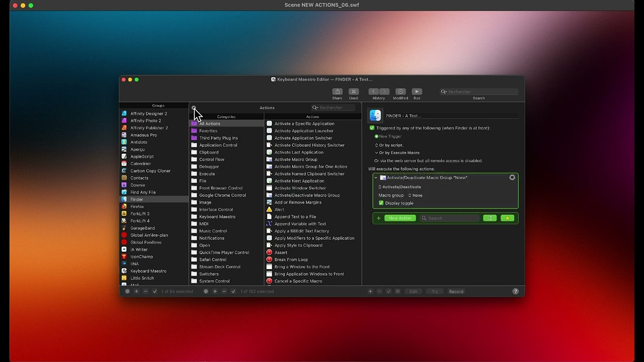Image resolution: width=644 pixels, height=362 pixels.
Task: Click the action Search field beside New Action
Action: (450, 218)
